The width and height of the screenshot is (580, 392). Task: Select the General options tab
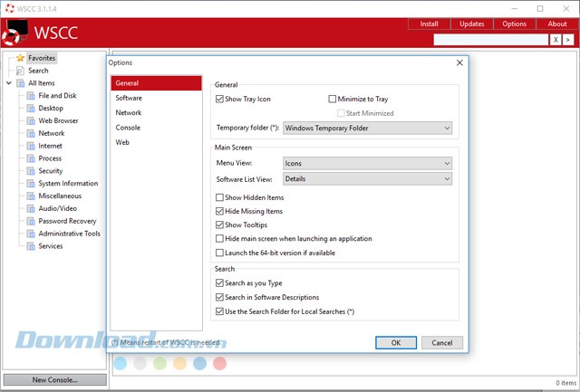tap(156, 83)
